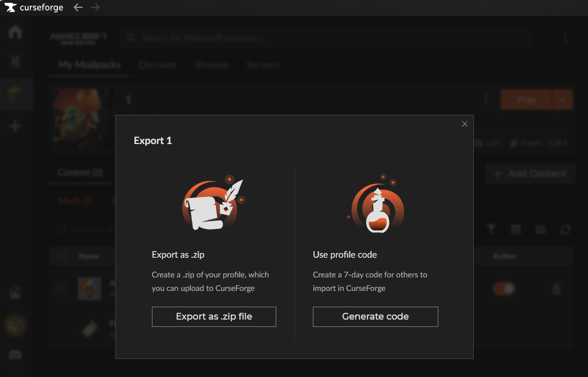
Task: Click the Active column header
Action: click(504, 256)
